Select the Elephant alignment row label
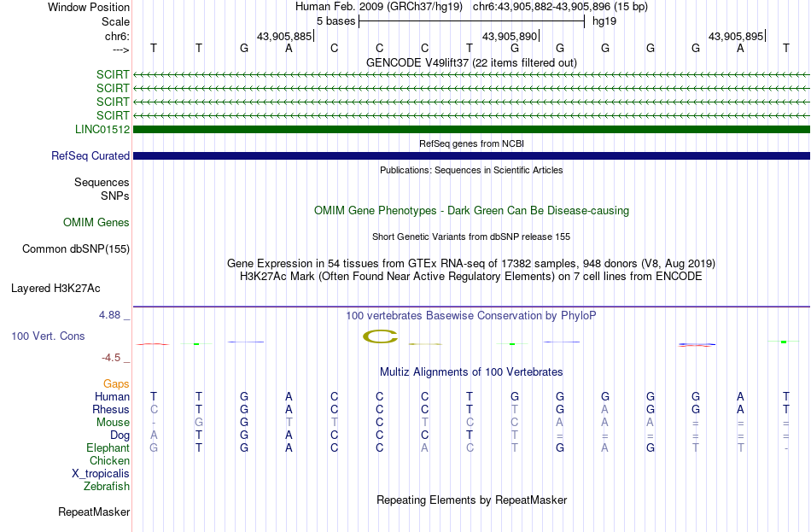This screenshot has width=811, height=532. pyautogui.click(x=108, y=448)
